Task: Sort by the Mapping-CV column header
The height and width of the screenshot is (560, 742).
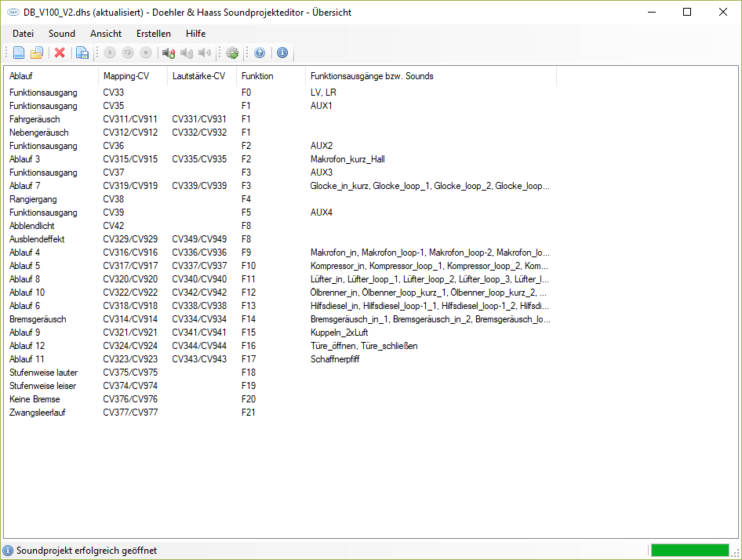Action: [x=133, y=76]
